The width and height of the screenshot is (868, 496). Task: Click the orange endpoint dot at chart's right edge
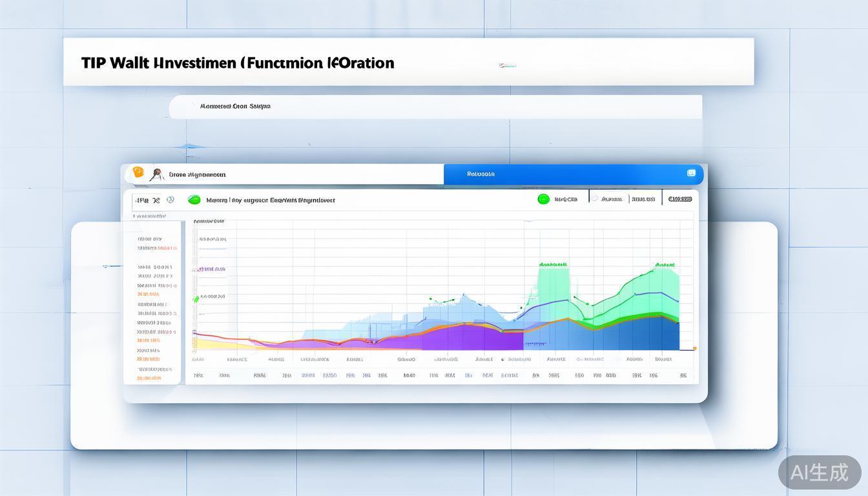pyautogui.click(x=694, y=348)
